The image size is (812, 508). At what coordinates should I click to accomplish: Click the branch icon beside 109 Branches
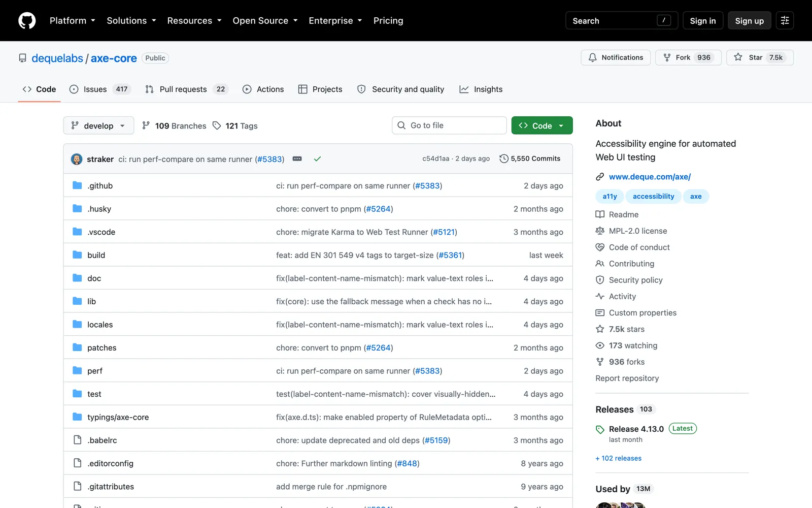point(146,125)
